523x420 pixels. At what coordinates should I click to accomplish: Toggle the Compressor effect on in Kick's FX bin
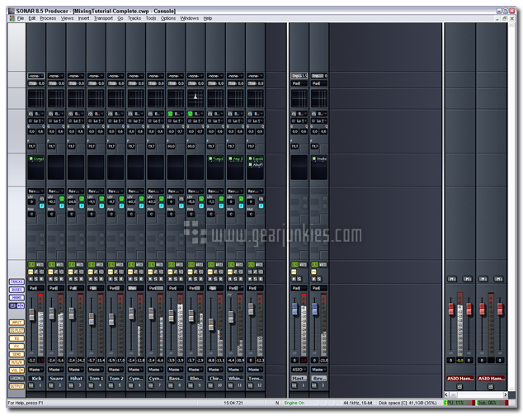[x=31, y=158]
